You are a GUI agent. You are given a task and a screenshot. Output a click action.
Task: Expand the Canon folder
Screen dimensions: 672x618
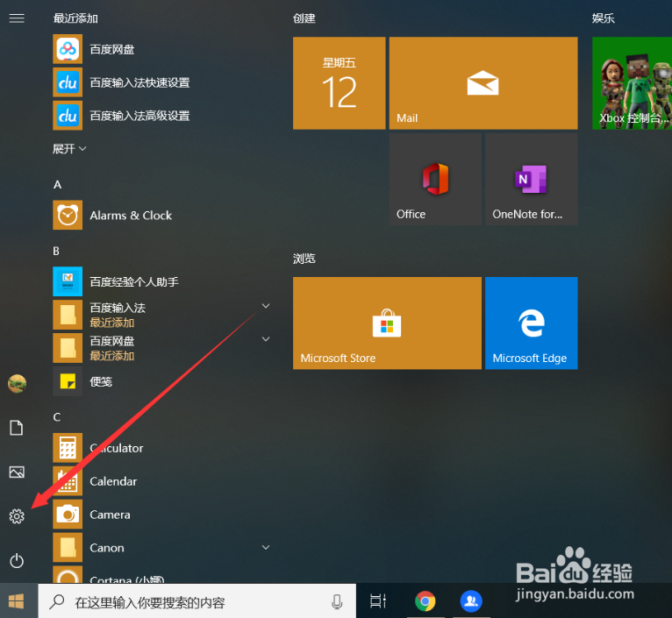coord(266,547)
